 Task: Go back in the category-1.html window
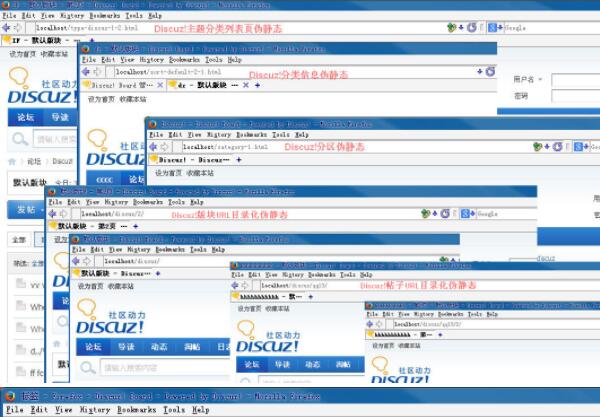tap(153, 147)
